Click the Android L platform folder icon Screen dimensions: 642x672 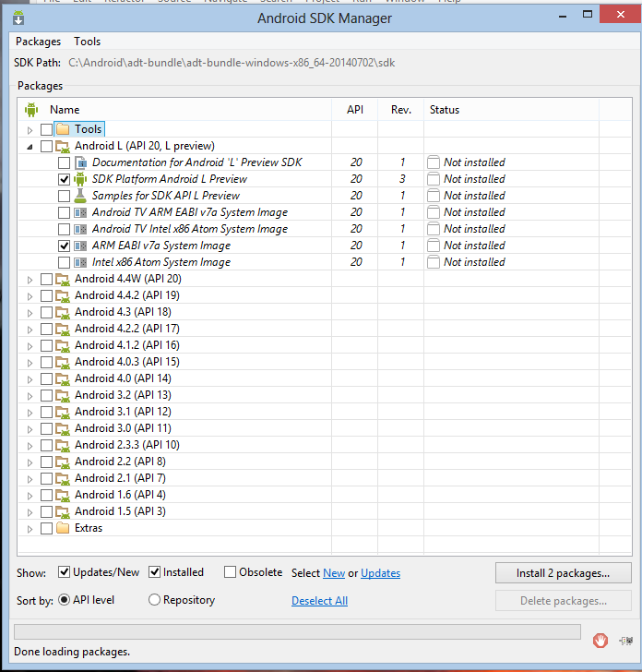coord(63,146)
